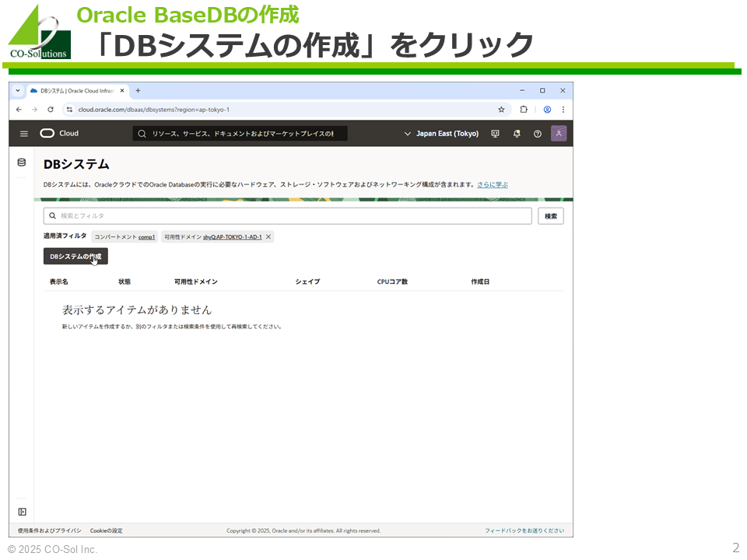Click the DBシステムの作成 button
Image resolution: width=747 pixels, height=560 pixels.
(75, 256)
